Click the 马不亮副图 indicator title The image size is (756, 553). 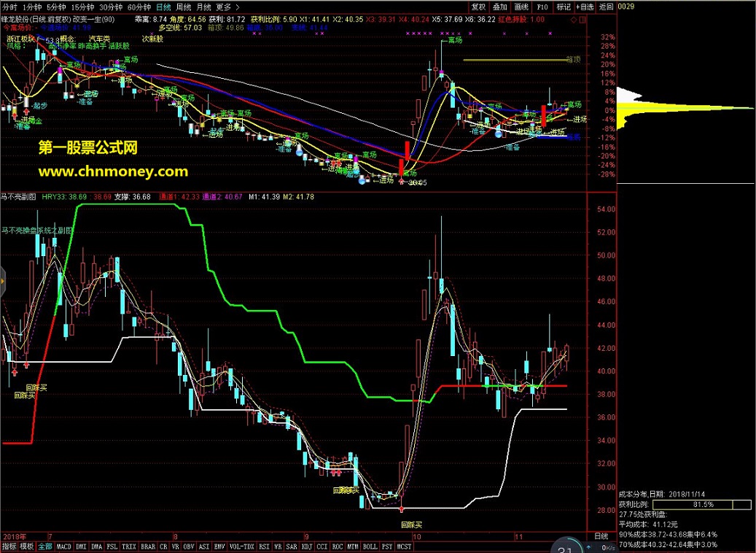pos(18,197)
